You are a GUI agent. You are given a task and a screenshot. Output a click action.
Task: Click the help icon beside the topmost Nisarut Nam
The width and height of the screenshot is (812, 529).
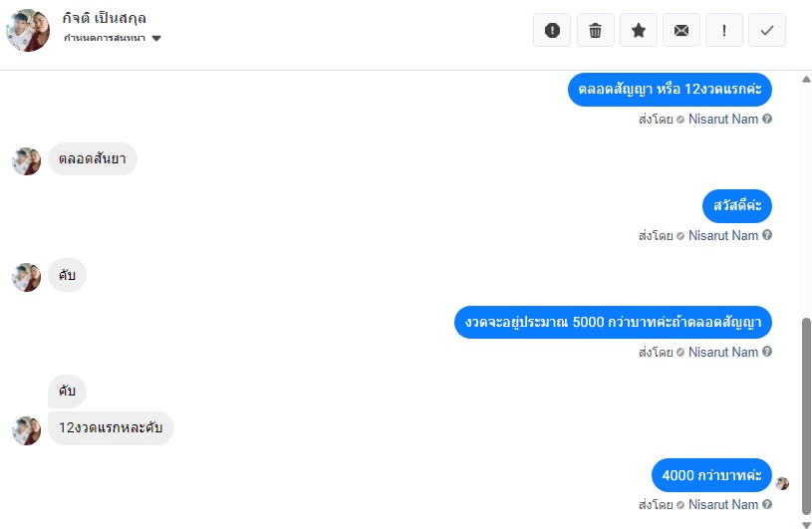[x=767, y=119]
